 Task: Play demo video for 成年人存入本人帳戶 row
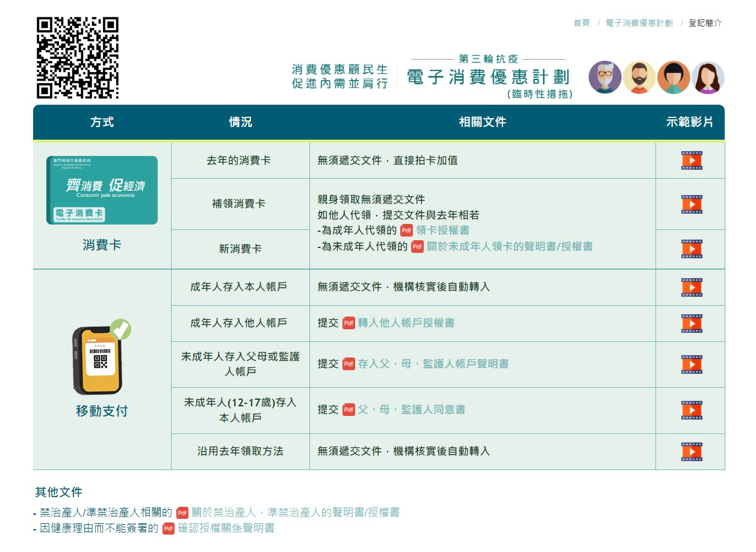tap(691, 287)
